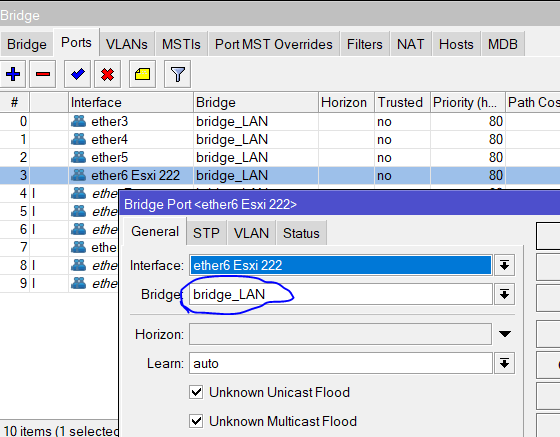Open the Interface dropdown arrow
560x437 pixels.
pos(504,265)
